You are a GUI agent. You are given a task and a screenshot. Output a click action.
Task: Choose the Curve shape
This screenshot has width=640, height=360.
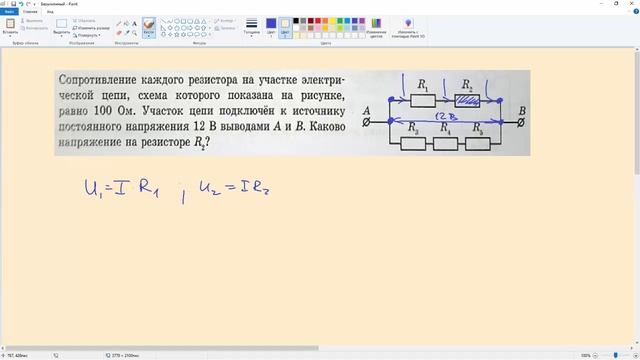pyautogui.click(x=170, y=21)
